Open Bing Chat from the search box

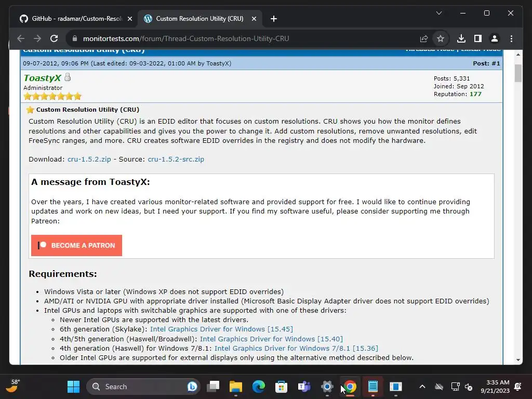pos(192,387)
